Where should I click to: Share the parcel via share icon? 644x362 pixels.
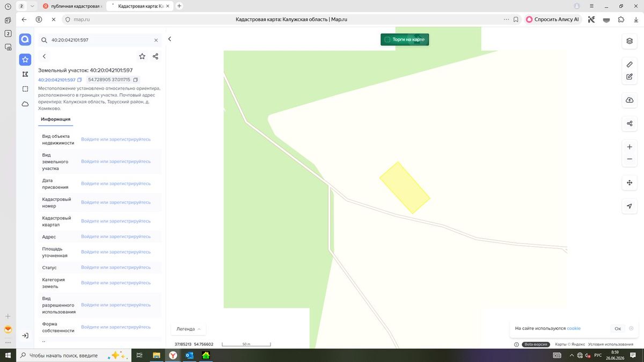click(156, 56)
